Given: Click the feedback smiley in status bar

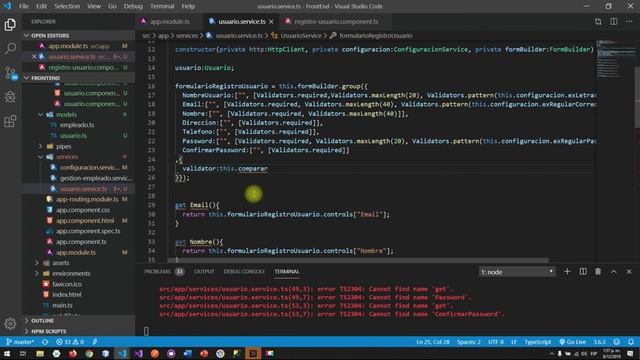Looking at the screenshot, I should point(617,342).
